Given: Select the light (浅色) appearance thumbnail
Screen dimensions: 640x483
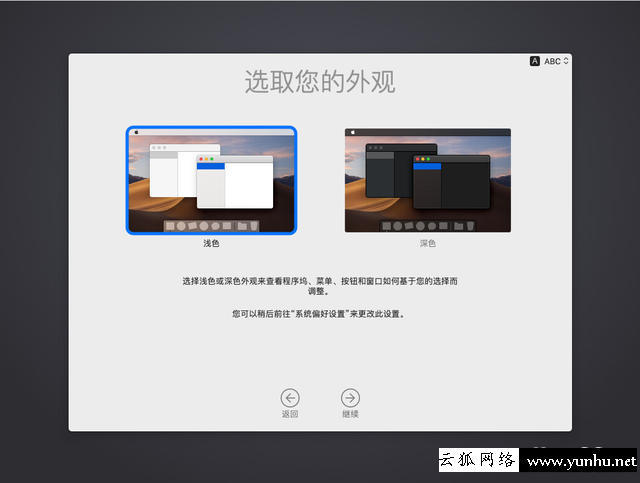Looking at the screenshot, I should [x=211, y=180].
